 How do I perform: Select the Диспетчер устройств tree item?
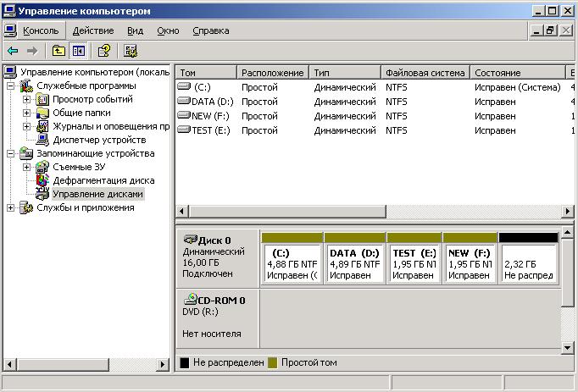pos(99,140)
